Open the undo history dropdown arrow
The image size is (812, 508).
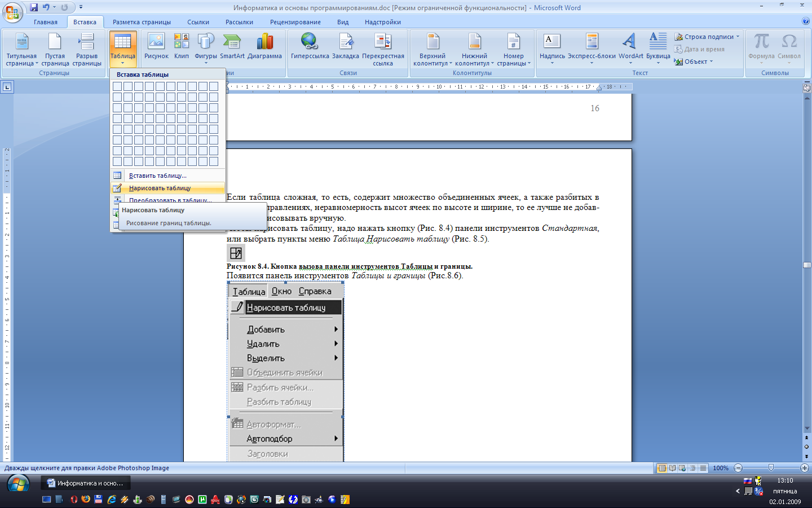coord(54,7)
